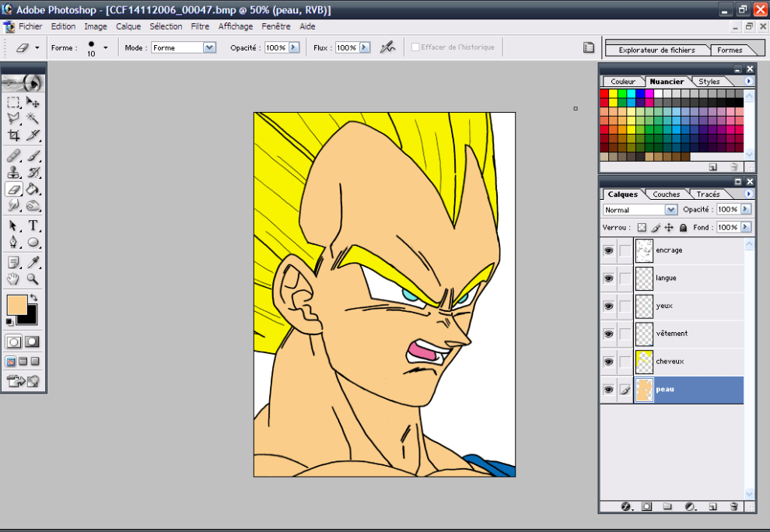Screen dimensions: 770x532
Task: Open the Edition menu
Action: (x=63, y=26)
